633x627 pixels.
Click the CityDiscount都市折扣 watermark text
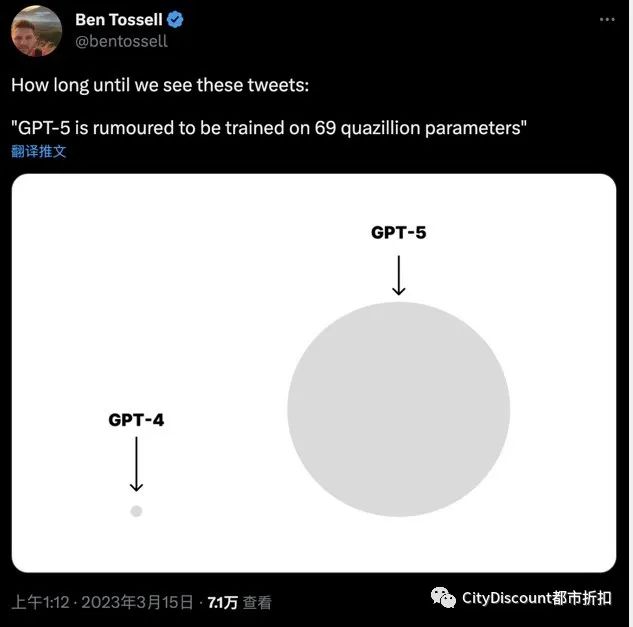[537, 598]
